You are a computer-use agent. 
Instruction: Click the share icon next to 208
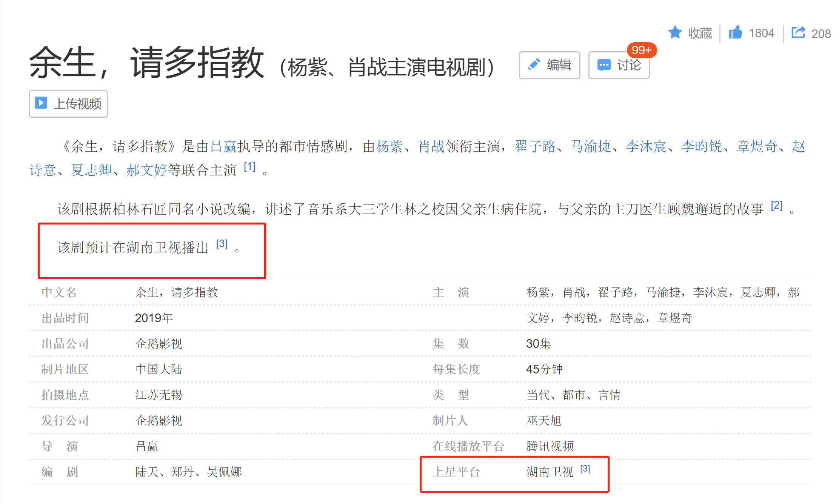click(799, 32)
